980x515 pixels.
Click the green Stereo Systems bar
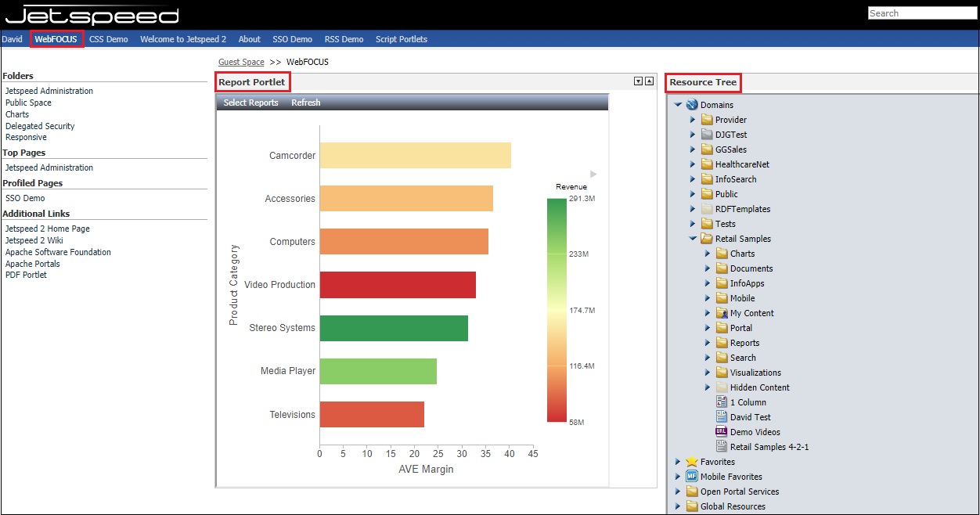click(x=394, y=328)
